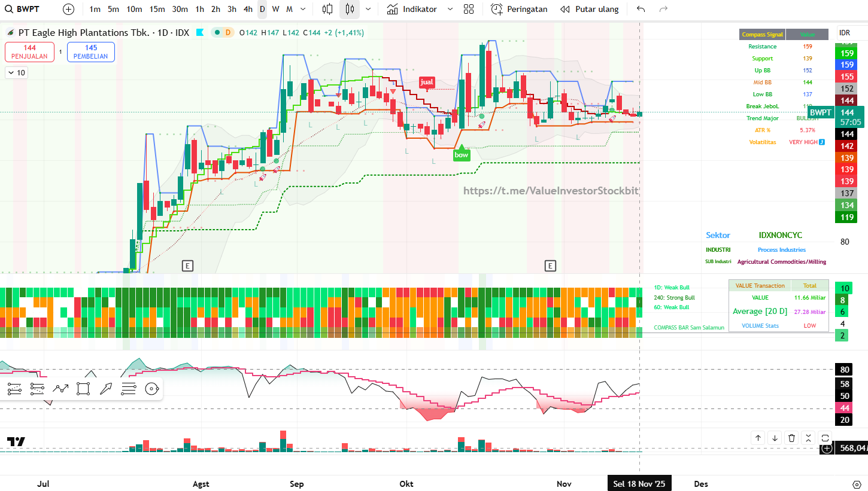Click the Eagle High Plantations leaf logo

tap(10, 33)
